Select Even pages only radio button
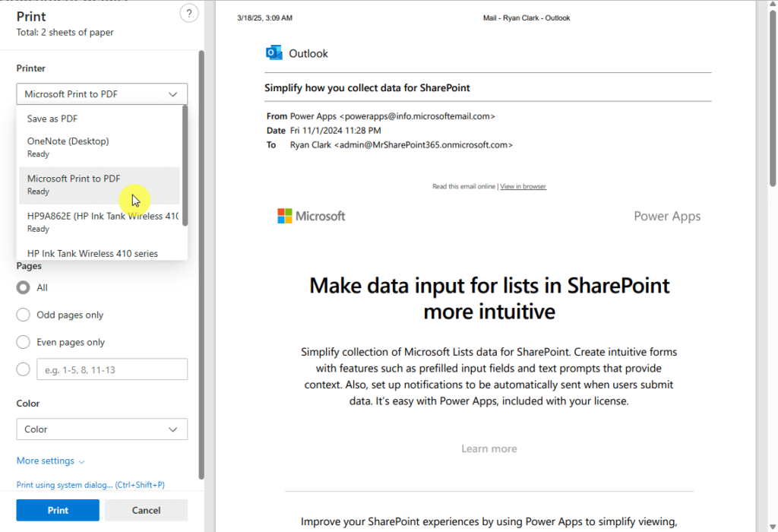Viewport: 778px width, 532px height. pos(23,342)
